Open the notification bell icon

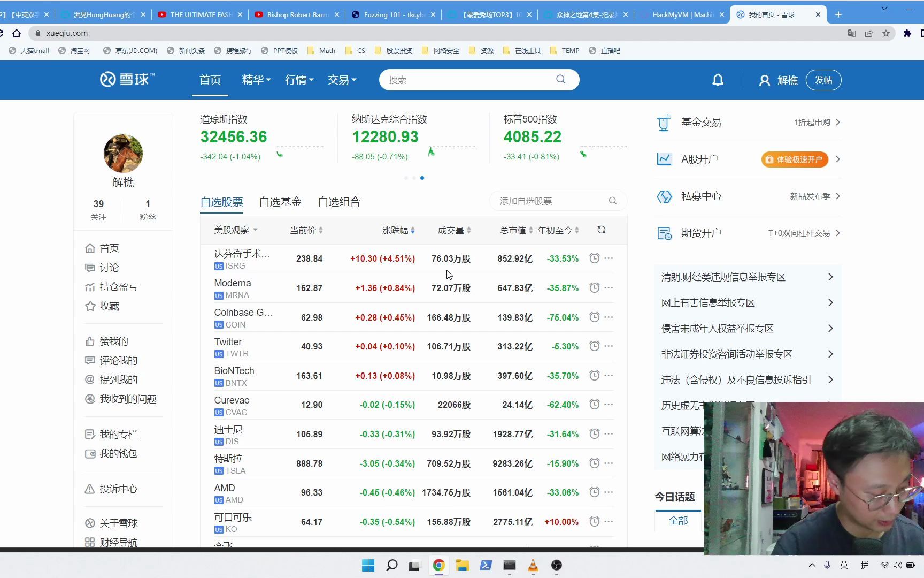pyautogui.click(x=718, y=80)
